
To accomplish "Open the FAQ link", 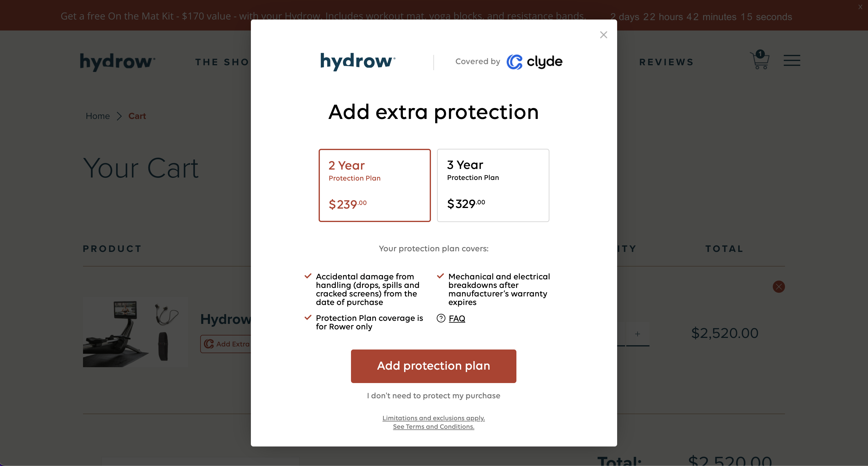I will coord(457,318).
